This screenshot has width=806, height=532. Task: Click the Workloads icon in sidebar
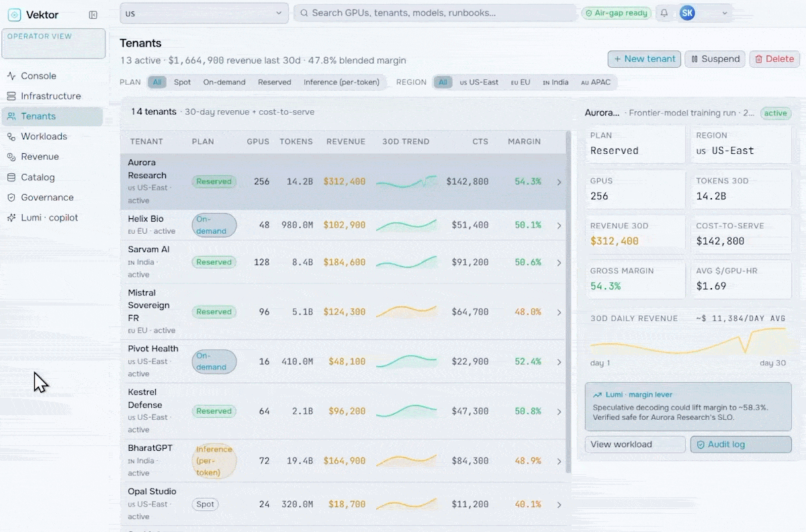point(11,136)
